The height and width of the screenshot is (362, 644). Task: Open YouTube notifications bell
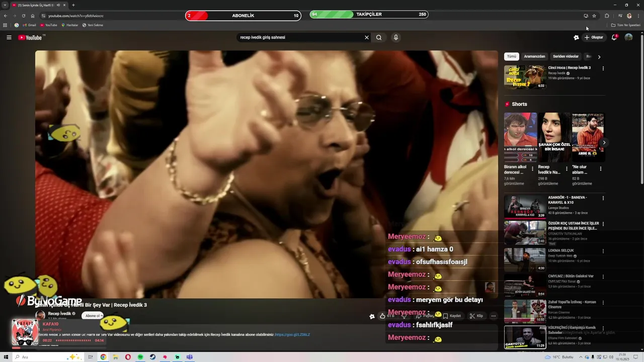[614, 37]
